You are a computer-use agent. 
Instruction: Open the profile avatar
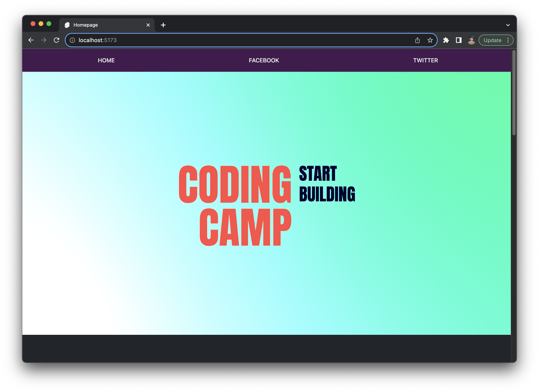[471, 40]
